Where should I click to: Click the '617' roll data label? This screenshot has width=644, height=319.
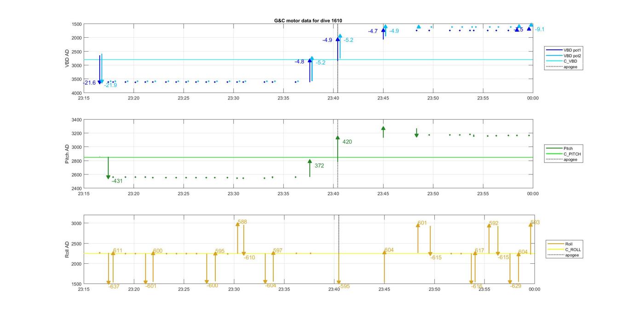480,251
